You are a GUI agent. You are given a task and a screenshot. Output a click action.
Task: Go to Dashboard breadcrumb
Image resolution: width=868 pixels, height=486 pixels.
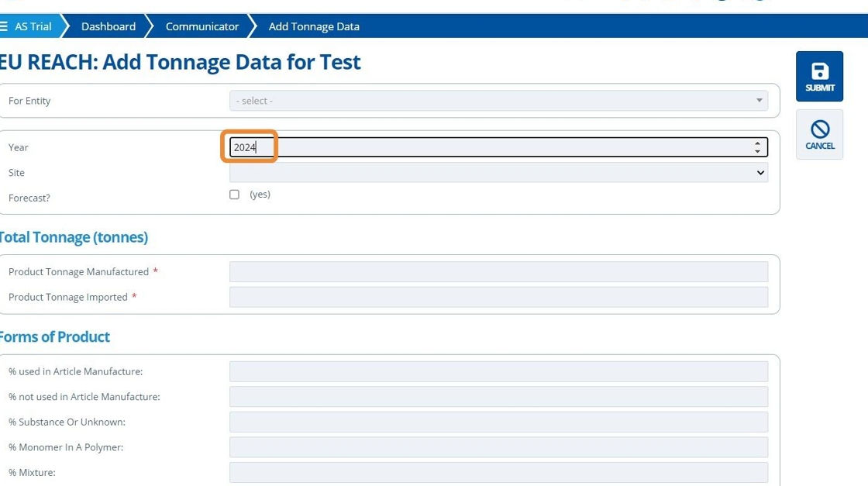[108, 26]
